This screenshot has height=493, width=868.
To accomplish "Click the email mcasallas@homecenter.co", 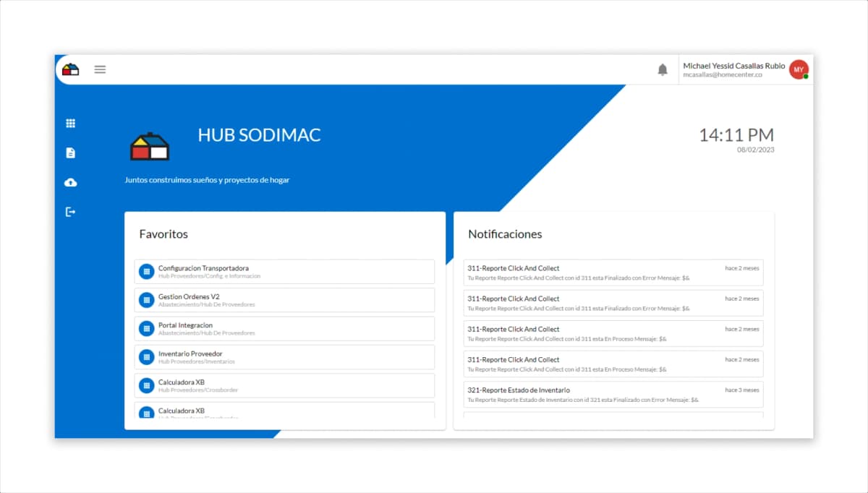I will pos(723,75).
